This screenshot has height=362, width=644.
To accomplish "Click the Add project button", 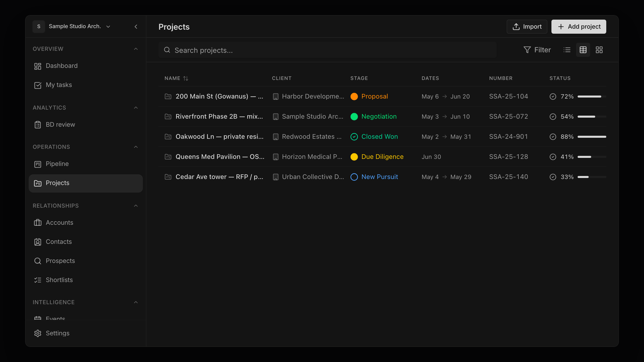I will [x=579, y=27].
